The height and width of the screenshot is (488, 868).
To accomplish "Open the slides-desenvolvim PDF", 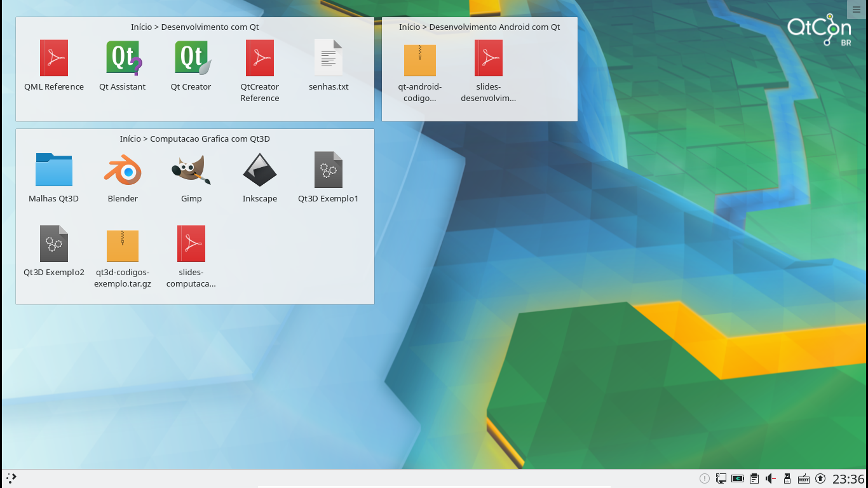I will pos(488,58).
